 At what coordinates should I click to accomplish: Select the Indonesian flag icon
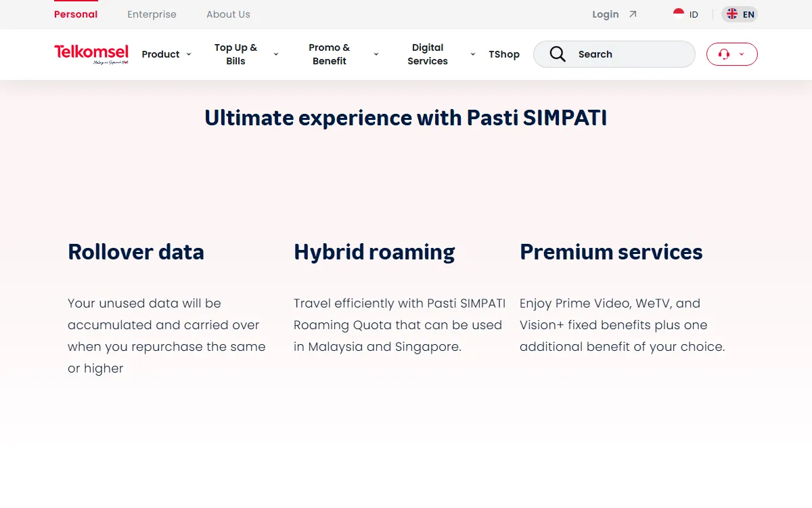[679, 14]
